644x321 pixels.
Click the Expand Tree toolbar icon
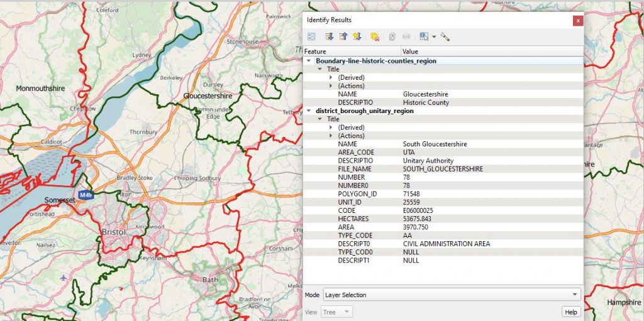(329, 37)
